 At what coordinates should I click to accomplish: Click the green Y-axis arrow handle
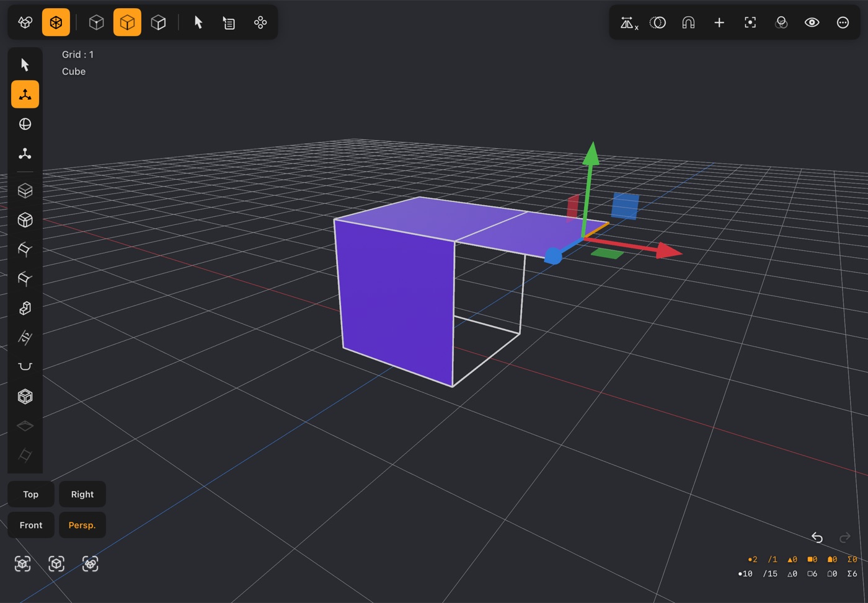click(x=592, y=153)
